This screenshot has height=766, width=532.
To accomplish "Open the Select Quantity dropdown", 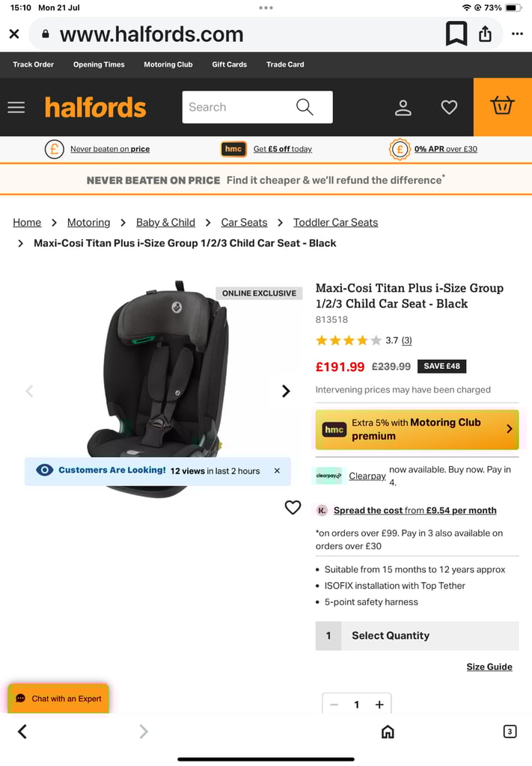I will pyautogui.click(x=418, y=636).
